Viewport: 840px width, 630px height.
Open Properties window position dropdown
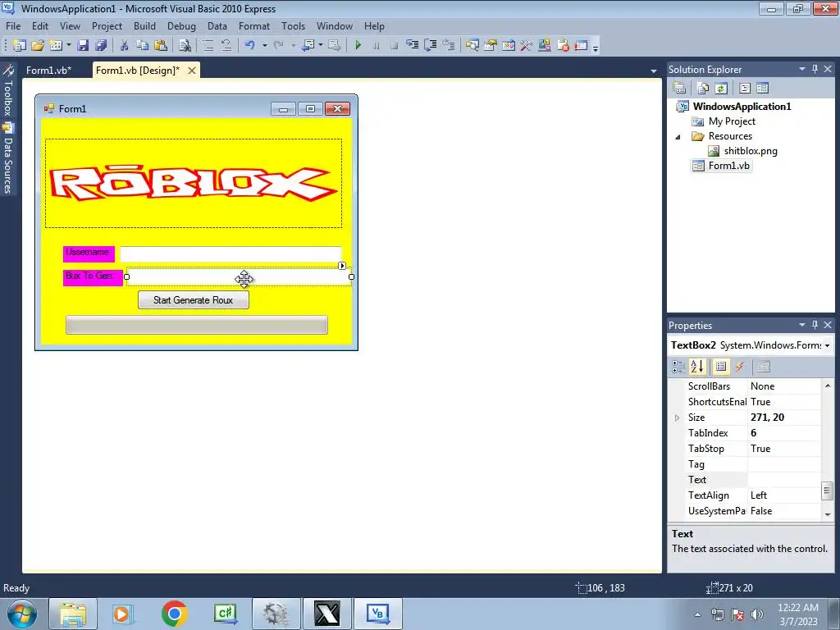click(802, 325)
